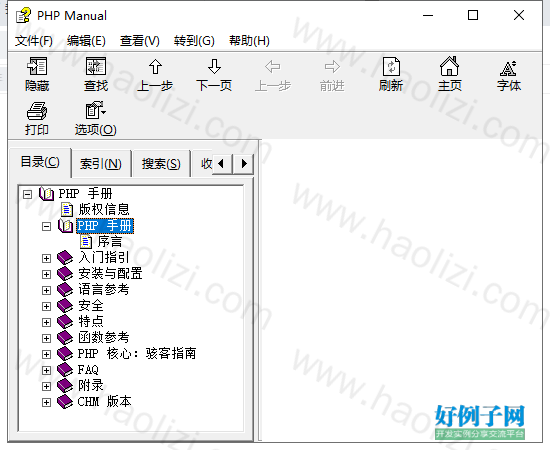Click the 隐藏 (Hide) toolbar icon
Image resolution: width=550 pixels, height=450 pixels.
point(37,66)
